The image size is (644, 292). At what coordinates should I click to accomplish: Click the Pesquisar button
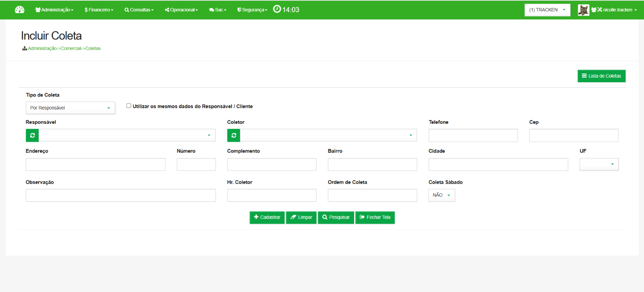click(x=336, y=217)
